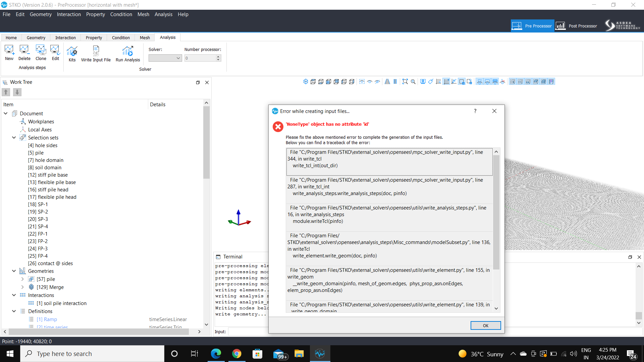Open the Solver dropdown
644x362 pixels.
tap(165, 58)
